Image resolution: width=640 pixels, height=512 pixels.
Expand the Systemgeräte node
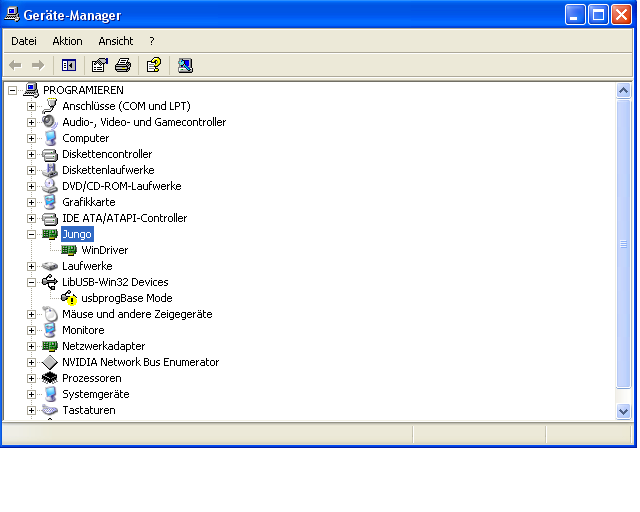pos(31,394)
